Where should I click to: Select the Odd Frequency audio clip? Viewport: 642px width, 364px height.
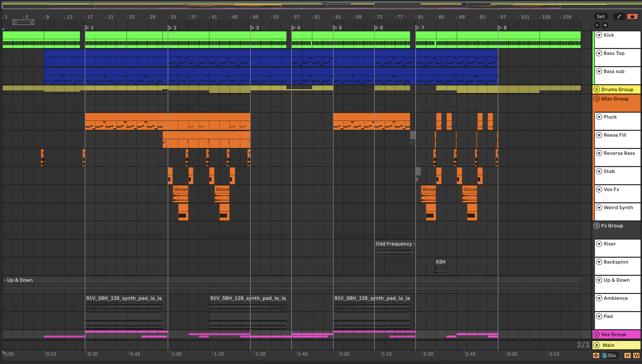(395, 244)
